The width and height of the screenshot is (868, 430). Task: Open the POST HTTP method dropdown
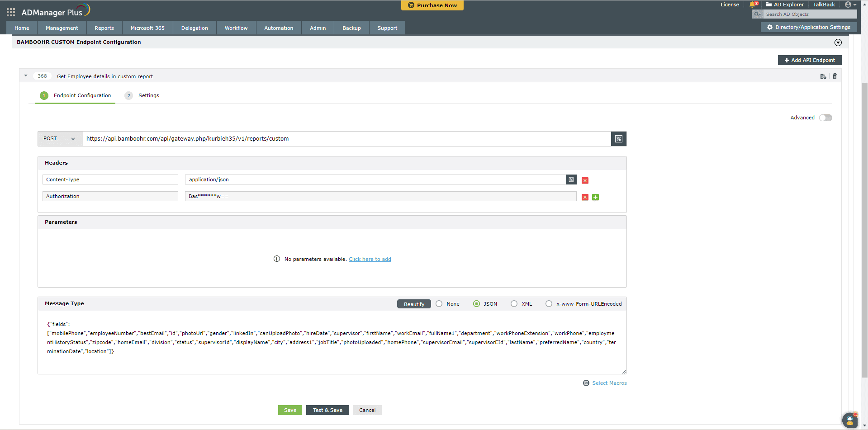point(60,139)
